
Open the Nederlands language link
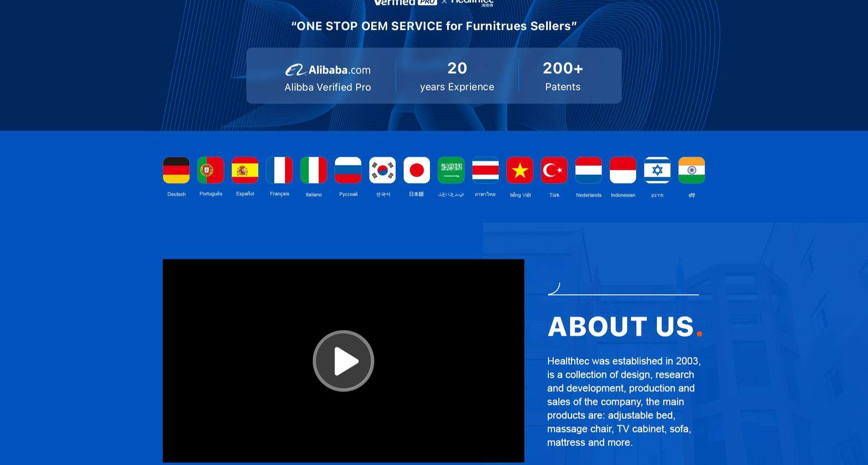pos(589,195)
